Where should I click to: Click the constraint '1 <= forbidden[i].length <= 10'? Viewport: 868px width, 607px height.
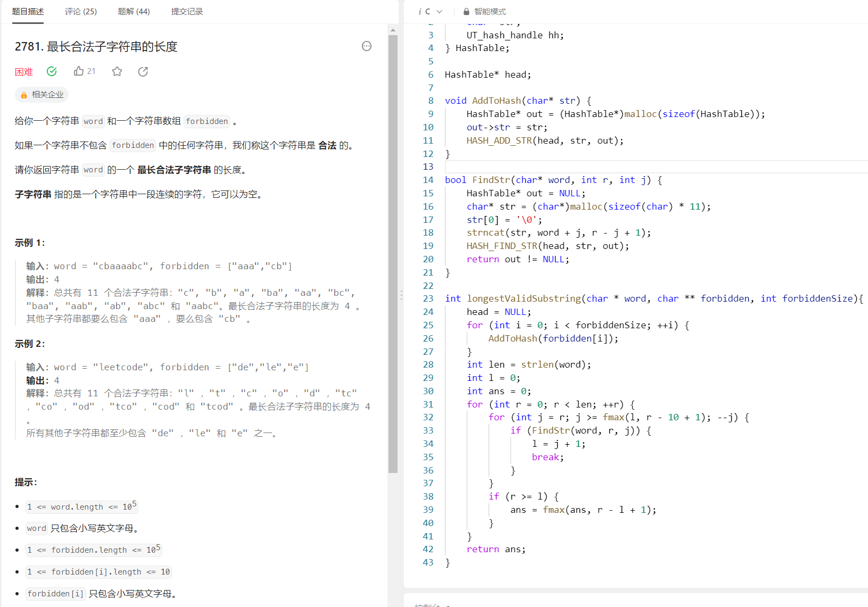[99, 572]
